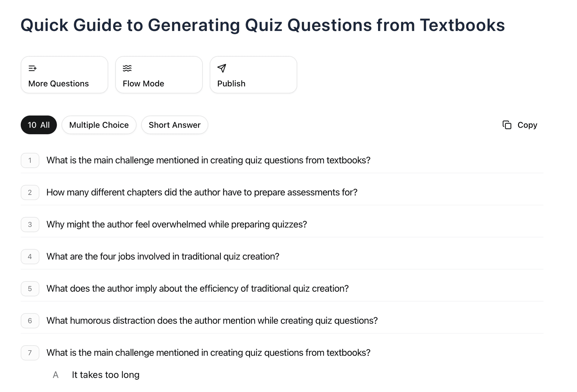Screen dimensions: 577x392
Task: Expand question 3 about feeling overwhelmed
Action: [x=177, y=224]
